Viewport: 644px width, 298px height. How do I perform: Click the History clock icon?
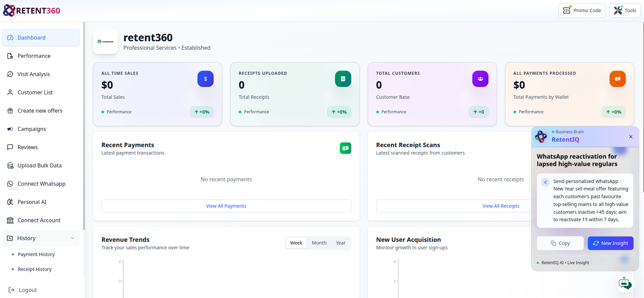pyautogui.click(x=10, y=238)
